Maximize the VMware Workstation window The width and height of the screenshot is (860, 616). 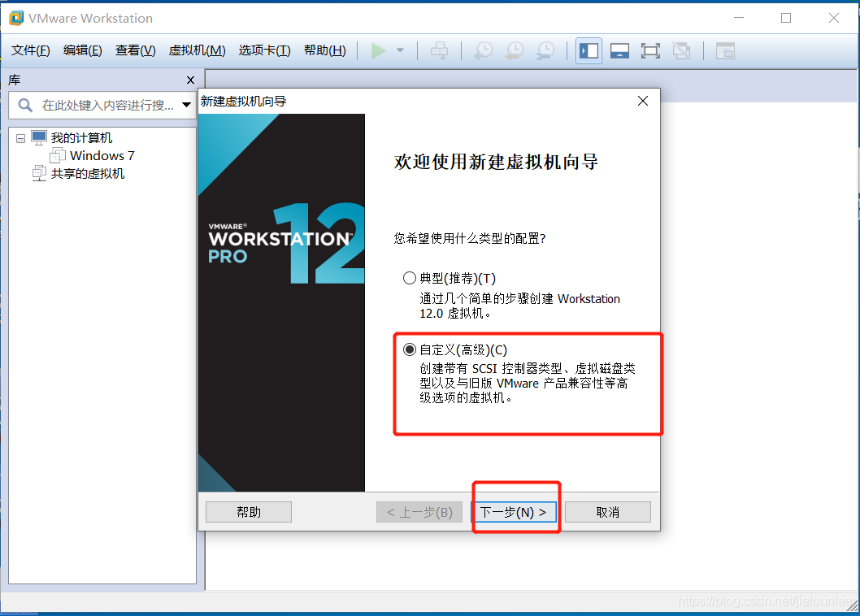point(786,18)
